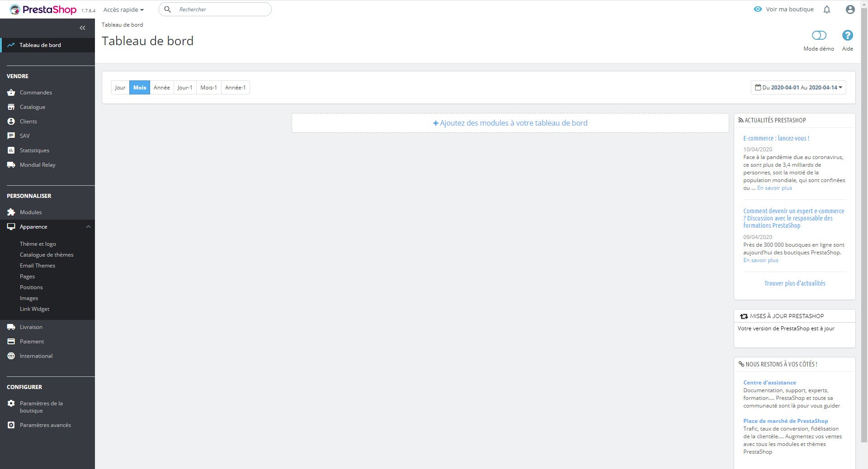This screenshot has width=868, height=469.
Task: Open Link Widget submenu item
Action: pos(34,309)
